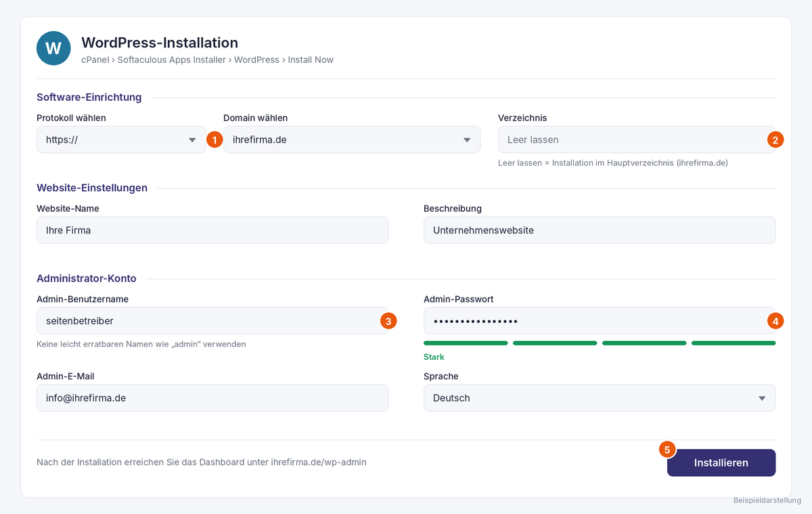Click the 'WordPress-Installation' heading
The width and height of the screenshot is (812, 514).
[x=160, y=43]
